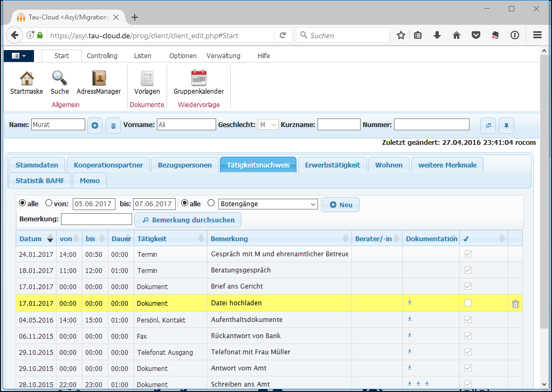Screen dimensions: 552x392
Task: Check the checkbox in Datei hochladen row
Action: (x=468, y=303)
